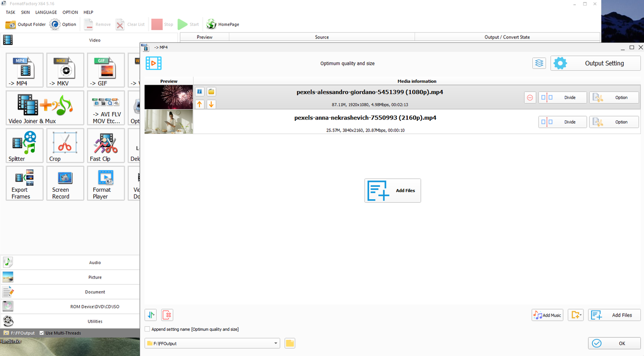This screenshot has width=644, height=356.
Task: Click the Stop toolbar button
Action: [x=162, y=24]
